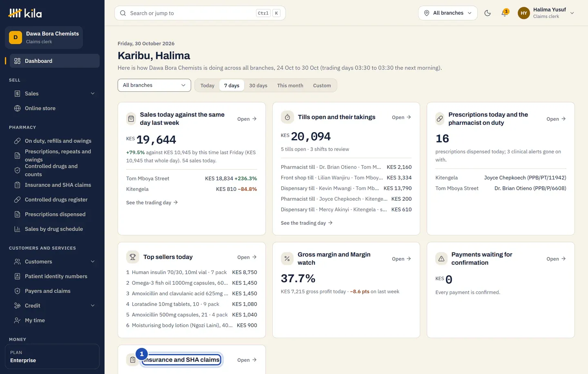Click the Gross margin percent icon
Viewport: 588px width, 374px height.
point(287,259)
